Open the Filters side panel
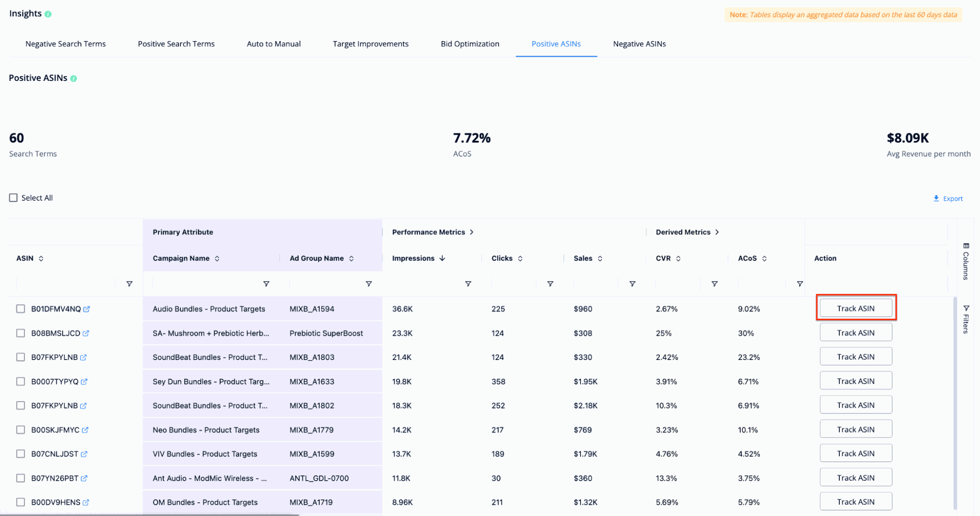This screenshot has width=980, height=516. 966,319
